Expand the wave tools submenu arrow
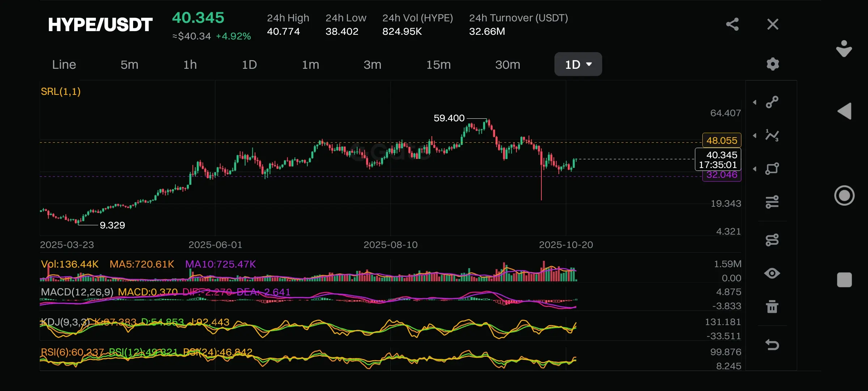 (755, 136)
